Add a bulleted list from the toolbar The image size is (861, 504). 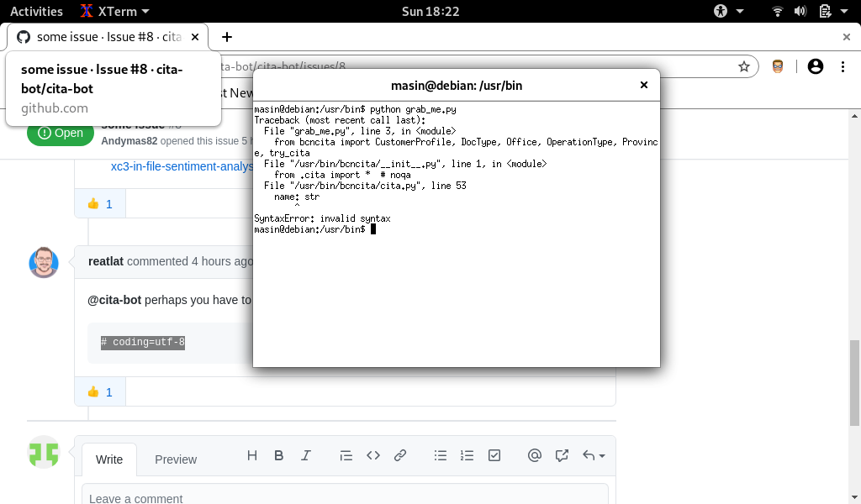coord(441,455)
